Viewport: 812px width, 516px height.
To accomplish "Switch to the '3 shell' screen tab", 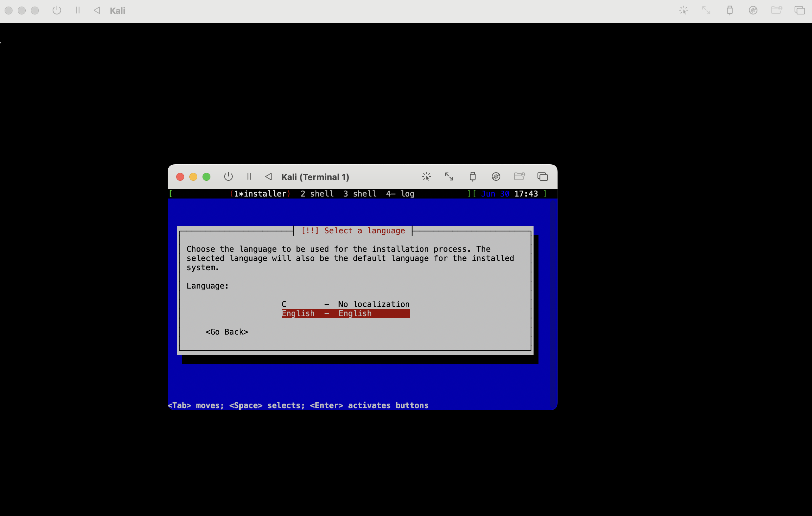I will [359, 194].
